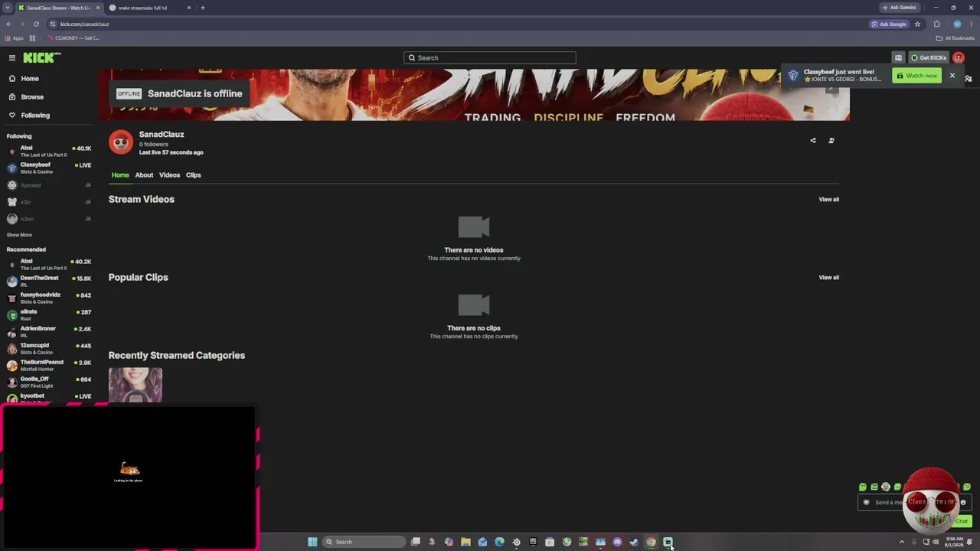This screenshot has height=551, width=980.
Task: Expand Show More under Following
Action: 19,235
